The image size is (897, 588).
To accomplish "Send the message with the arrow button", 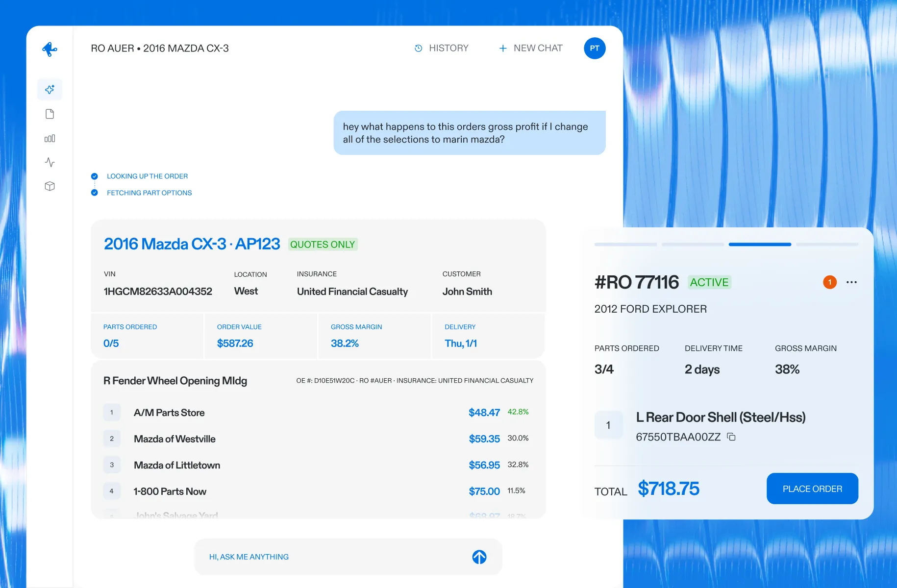I will tap(479, 557).
